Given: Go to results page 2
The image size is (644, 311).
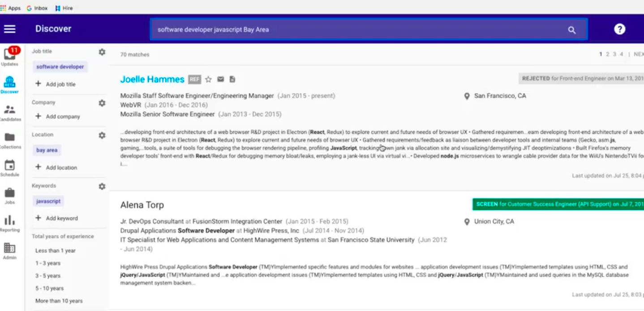Looking at the screenshot, I should pos(608,55).
